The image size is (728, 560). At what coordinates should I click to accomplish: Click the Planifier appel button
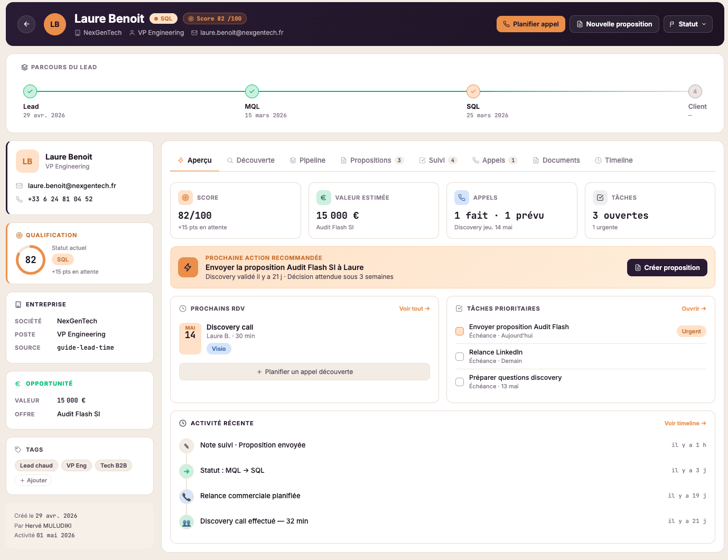tap(531, 24)
